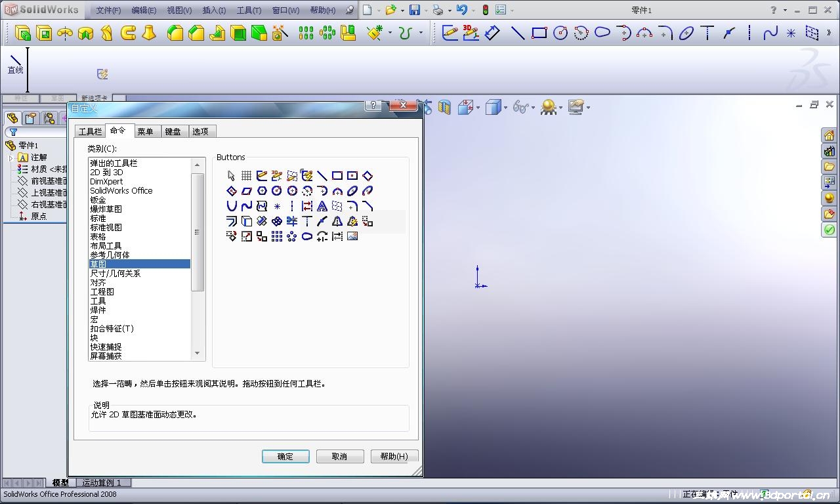Switch to ConfigurationManager tab icon

pos(49,118)
